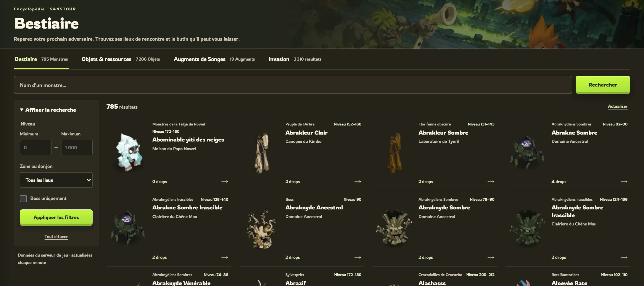The width and height of the screenshot is (644, 286).
Task: Open the Alashasss monster title
Action: pos(432,283)
